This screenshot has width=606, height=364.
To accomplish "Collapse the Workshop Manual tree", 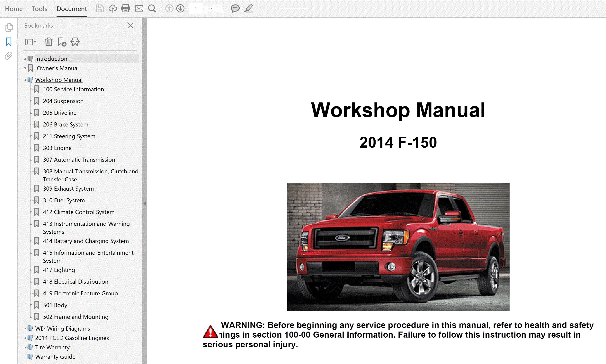I will pyautogui.click(x=25, y=80).
